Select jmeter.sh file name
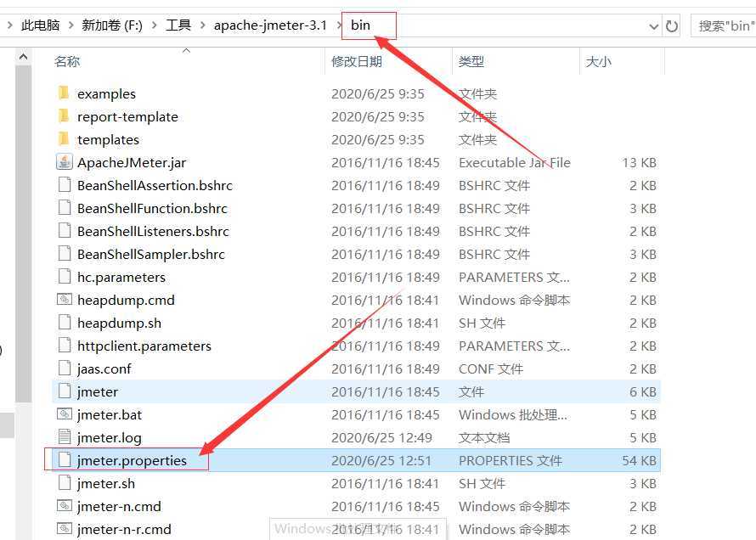This screenshot has height=540, width=756. pos(106,484)
